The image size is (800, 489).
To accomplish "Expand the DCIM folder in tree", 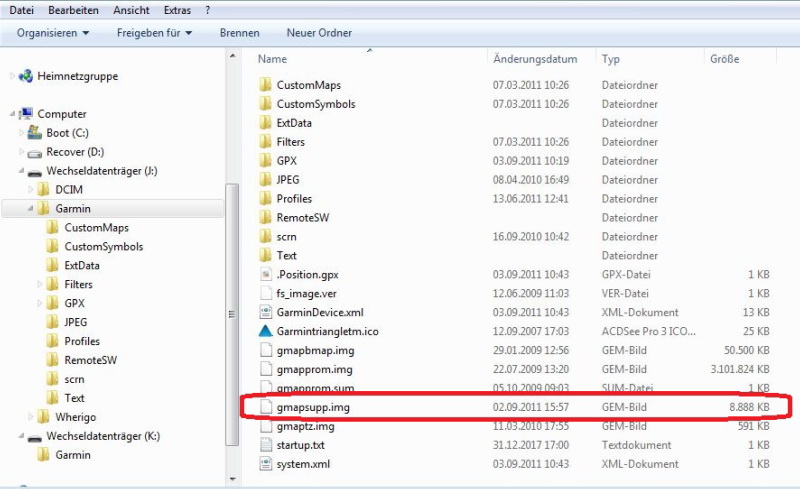I will coord(31,189).
